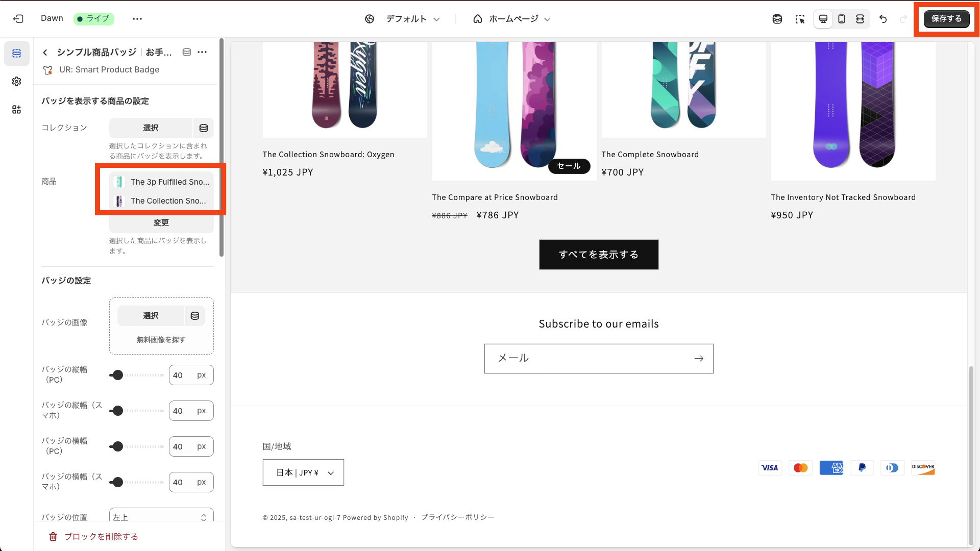Click the back chevron beside シンプル商品バッジ
The width and height of the screenshot is (980, 551).
click(45, 52)
